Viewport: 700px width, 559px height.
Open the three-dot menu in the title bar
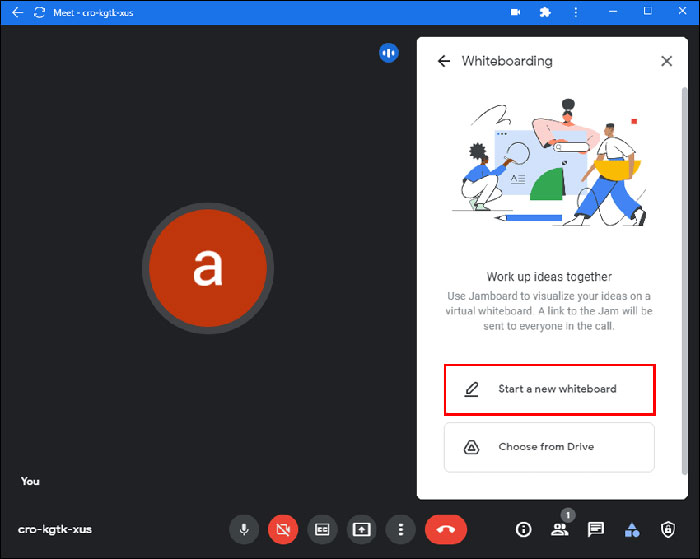pyautogui.click(x=570, y=12)
